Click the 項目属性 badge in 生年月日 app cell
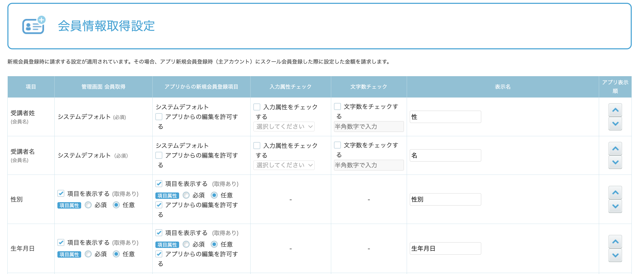Viewport: 644px width, 274px height. click(167, 245)
